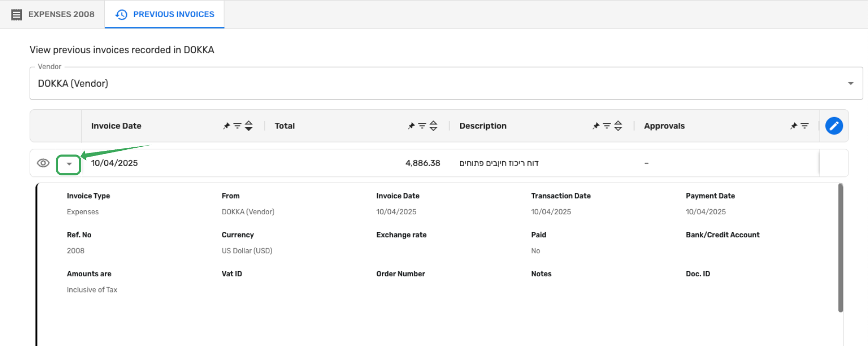
Task: Sort the Total column
Action: pyautogui.click(x=433, y=126)
